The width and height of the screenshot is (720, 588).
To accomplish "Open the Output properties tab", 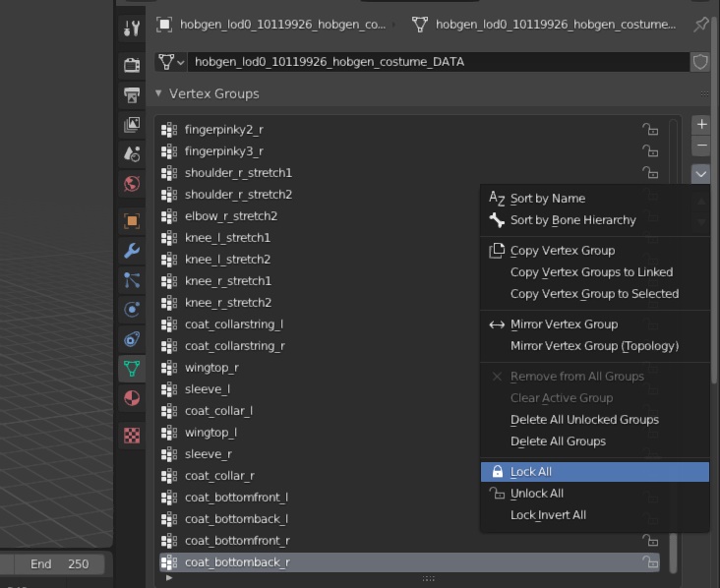I will coord(132,95).
